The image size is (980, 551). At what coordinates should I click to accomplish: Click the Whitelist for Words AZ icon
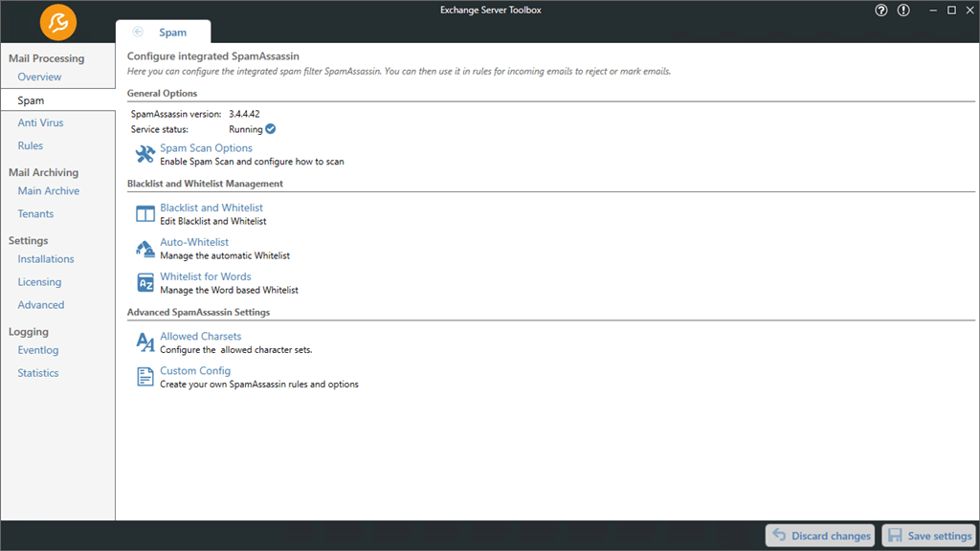tap(145, 282)
